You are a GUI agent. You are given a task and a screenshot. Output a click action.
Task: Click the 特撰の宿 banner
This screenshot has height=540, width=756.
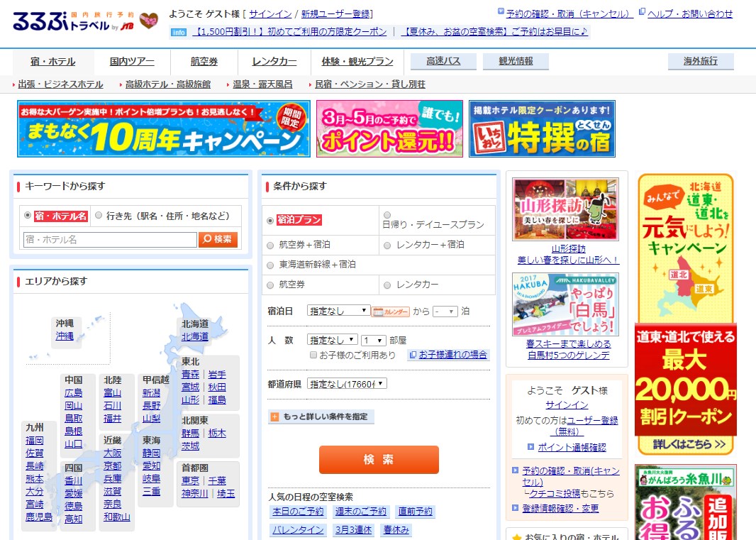[x=542, y=128]
